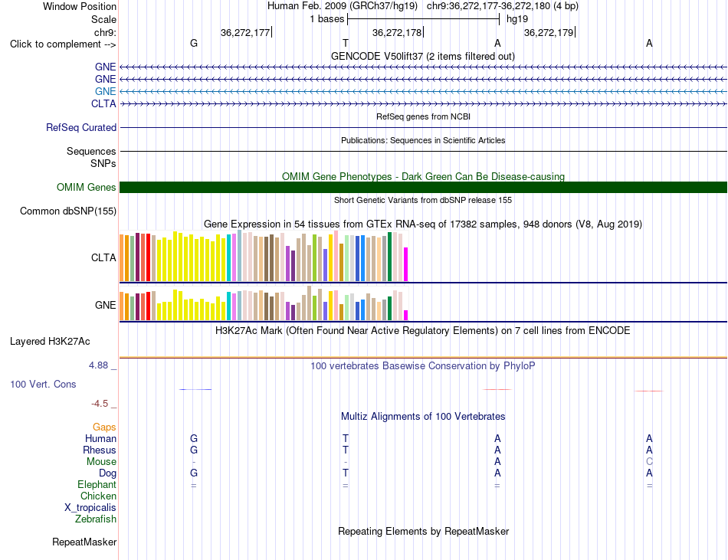This screenshot has width=728, height=560.
Task: Click the 'Common dbSNP(155)' track label
Action: tap(68, 211)
